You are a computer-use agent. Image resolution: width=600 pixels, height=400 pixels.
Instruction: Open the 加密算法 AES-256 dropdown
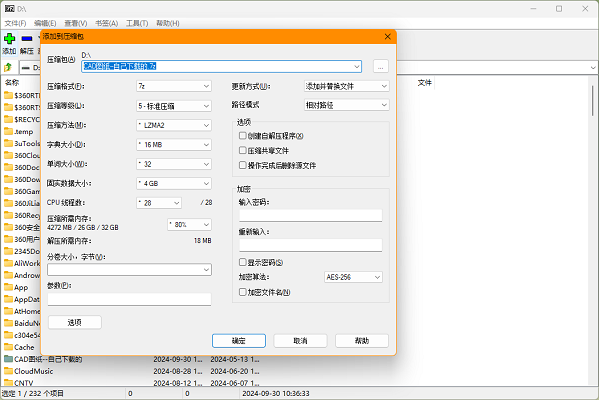click(353, 277)
